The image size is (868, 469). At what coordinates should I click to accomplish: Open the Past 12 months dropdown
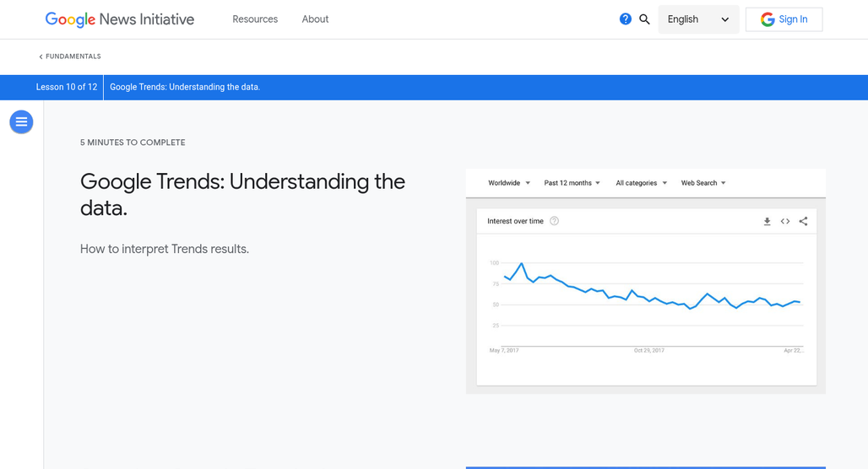pyautogui.click(x=572, y=183)
